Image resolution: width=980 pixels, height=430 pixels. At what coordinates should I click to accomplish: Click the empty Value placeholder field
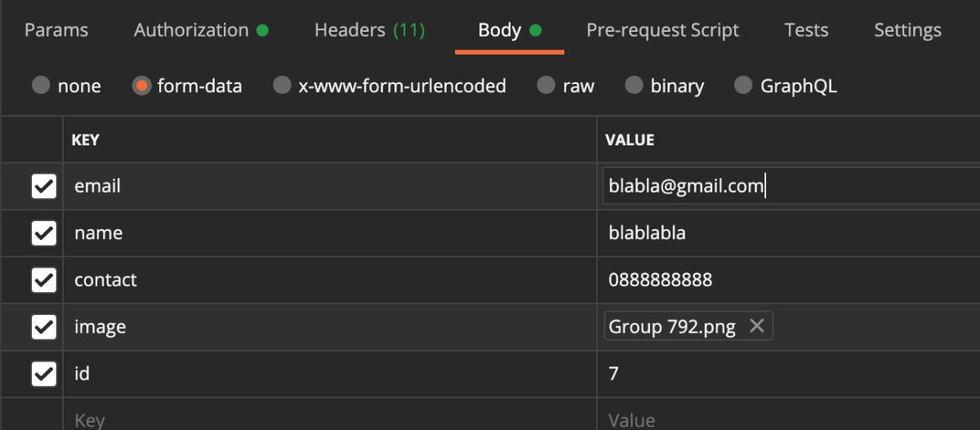[x=789, y=414]
